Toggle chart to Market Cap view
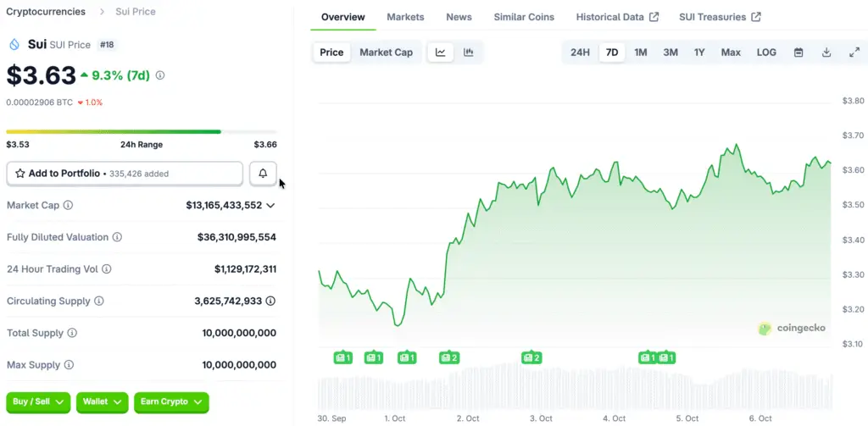 386,53
